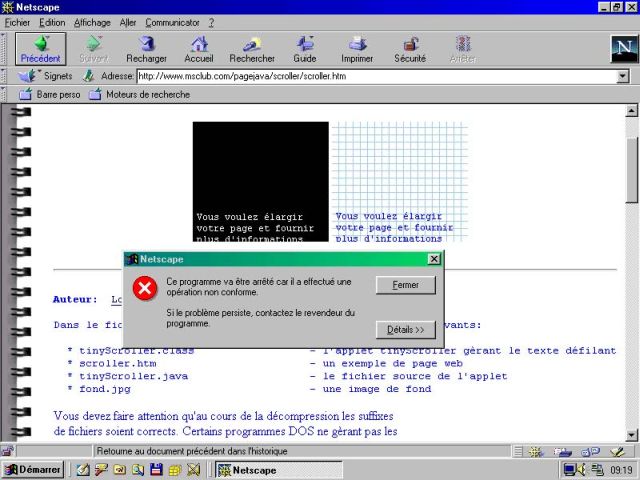Viewport: 640px width, 480px height.
Task: Collapse the navigation toolbar using its grip
Action: click(3, 49)
